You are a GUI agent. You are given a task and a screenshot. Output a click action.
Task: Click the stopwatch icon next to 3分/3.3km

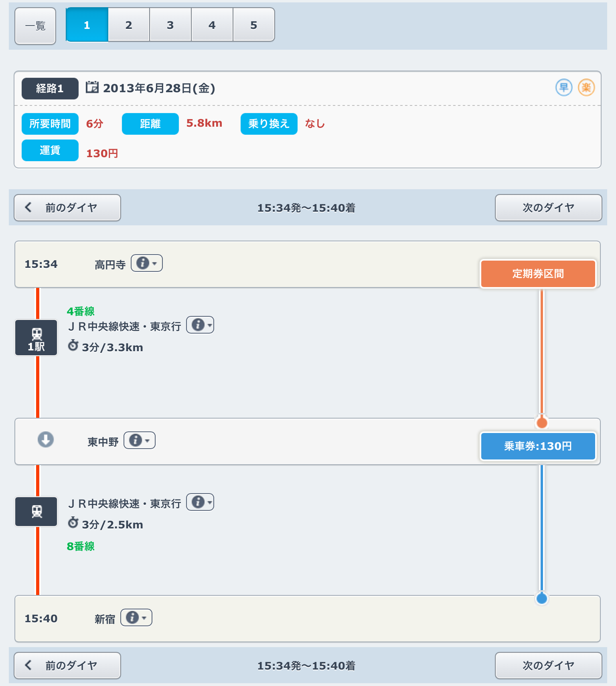point(73,345)
